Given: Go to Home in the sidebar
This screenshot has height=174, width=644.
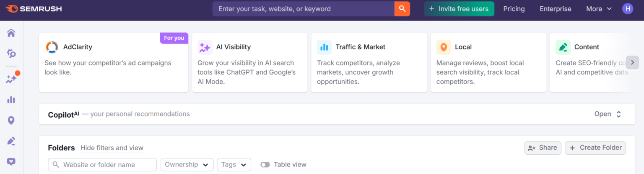Looking at the screenshot, I should coord(11,33).
